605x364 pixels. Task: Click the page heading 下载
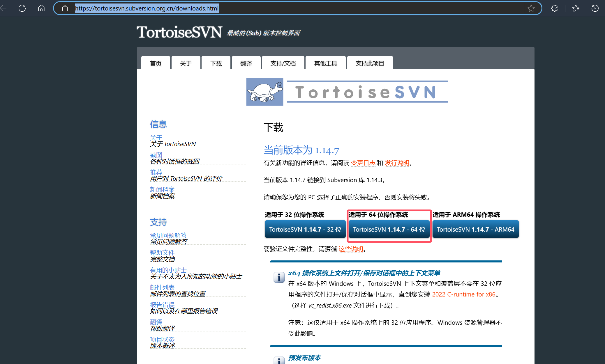point(274,127)
